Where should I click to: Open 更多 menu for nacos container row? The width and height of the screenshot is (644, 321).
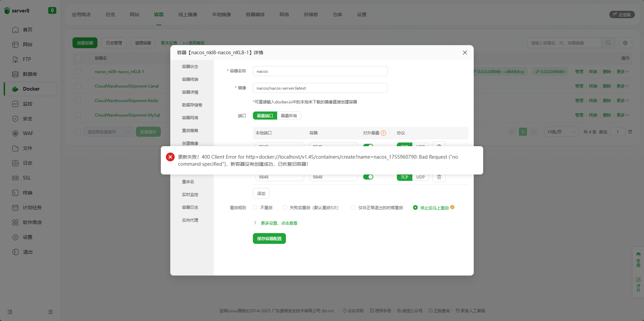pyautogui.click(x=622, y=71)
